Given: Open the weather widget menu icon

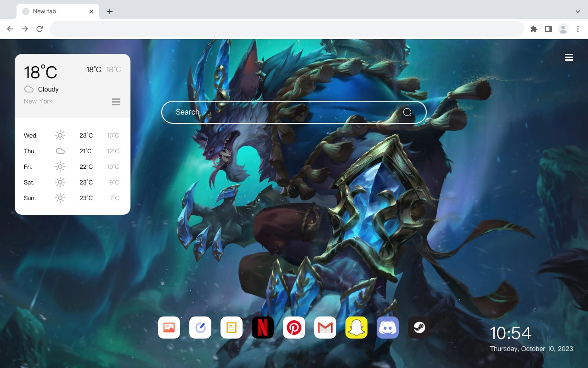Looking at the screenshot, I should (x=116, y=102).
